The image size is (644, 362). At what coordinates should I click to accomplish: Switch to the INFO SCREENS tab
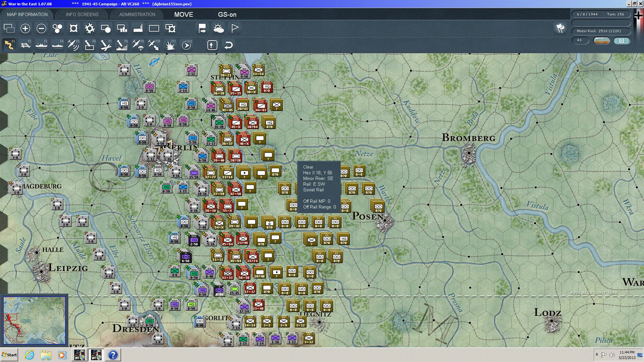(82, 14)
